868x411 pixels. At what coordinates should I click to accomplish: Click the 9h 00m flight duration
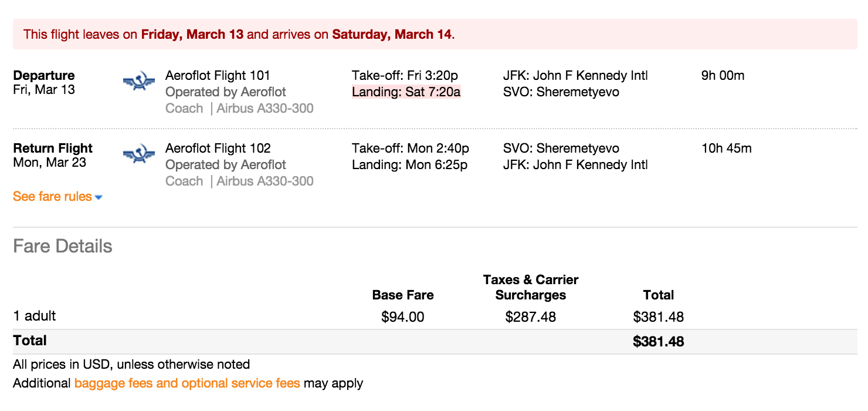click(723, 76)
